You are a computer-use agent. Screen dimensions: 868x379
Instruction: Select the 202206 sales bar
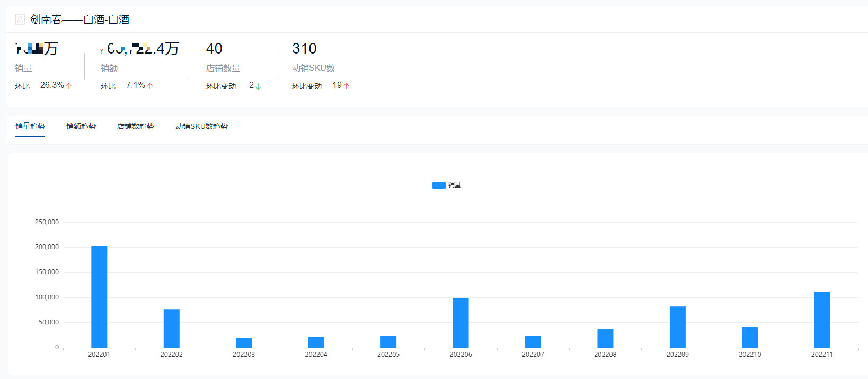point(460,323)
